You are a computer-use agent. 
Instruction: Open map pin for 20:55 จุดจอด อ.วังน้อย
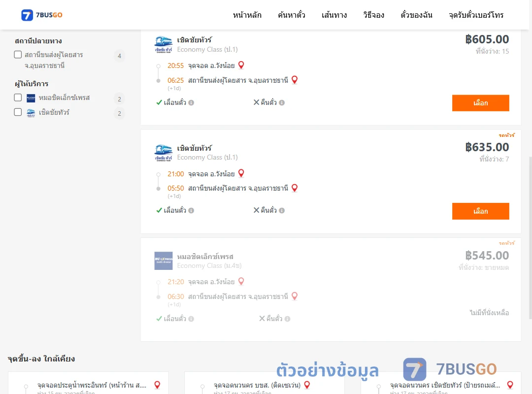(x=241, y=65)
